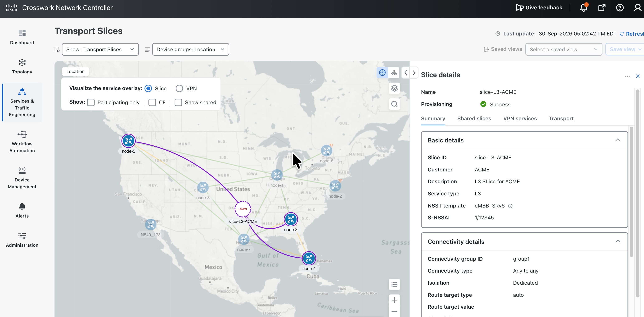Open Show: Transport Slices dropdown

(100, 49)
